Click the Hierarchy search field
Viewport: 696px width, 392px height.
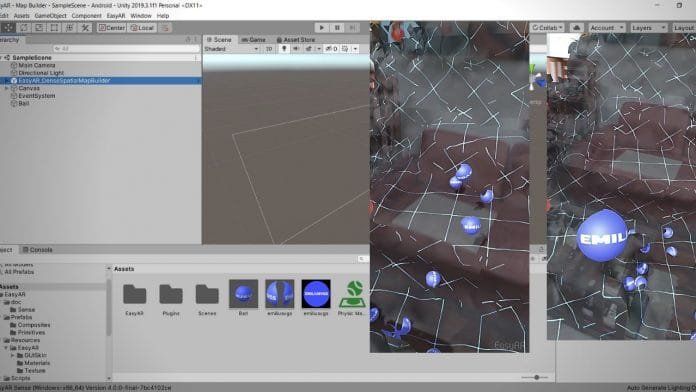(126, 48)
